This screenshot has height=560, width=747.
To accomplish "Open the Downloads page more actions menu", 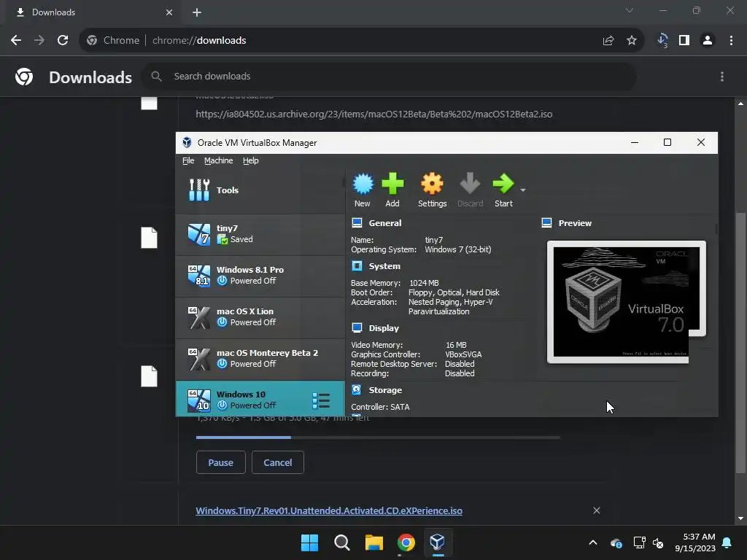I will coord(722,77).
